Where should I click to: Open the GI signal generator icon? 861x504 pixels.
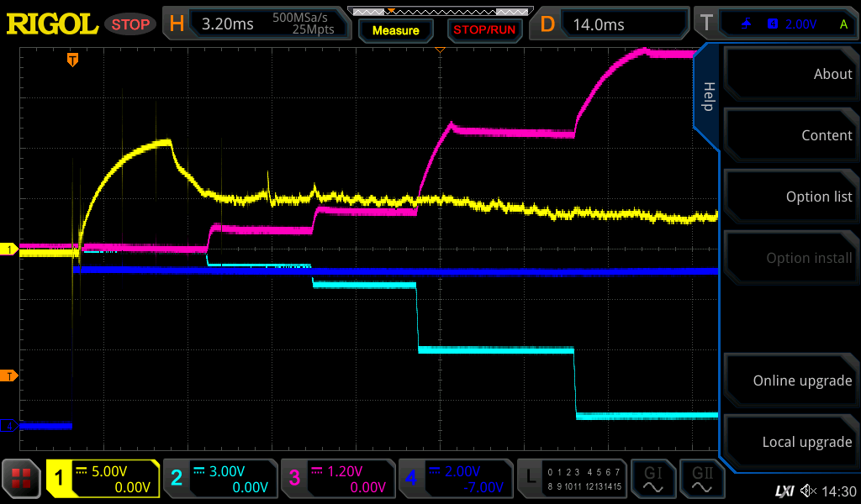652,479
